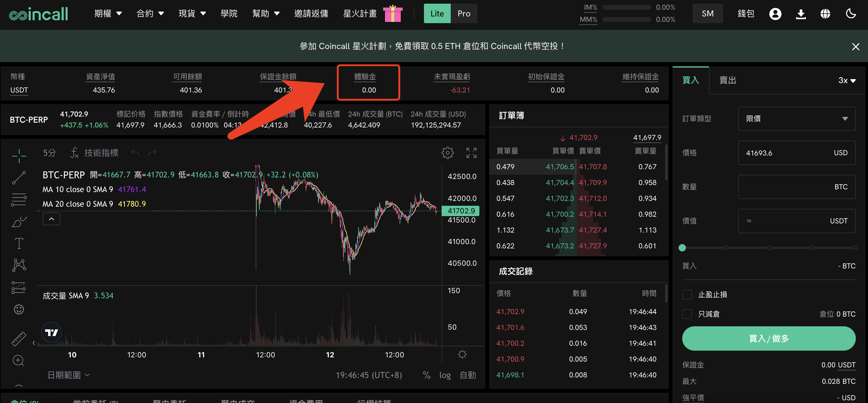Image resolution: width=868 pixels, height=403 pixels.
Task: Undo last chart action
Action: point(136,153)
